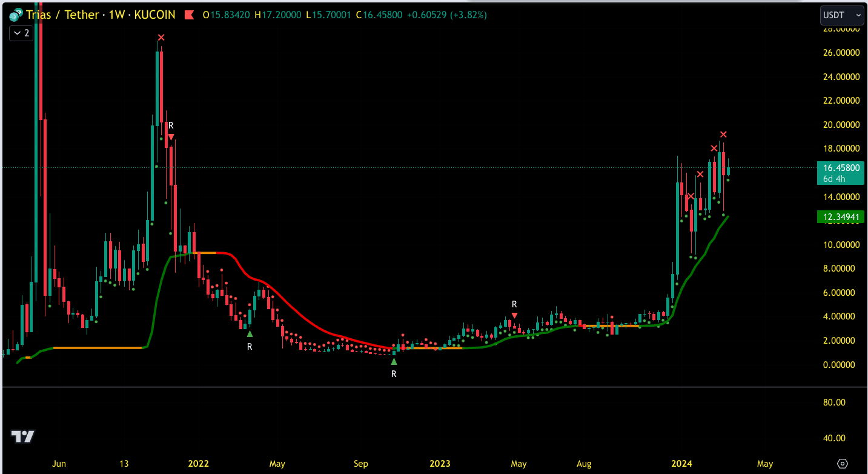The height and width of the screenshot is (474, 868).
Task: Click the Trias / Tether symbol title
Action: [x=64, y=15]
